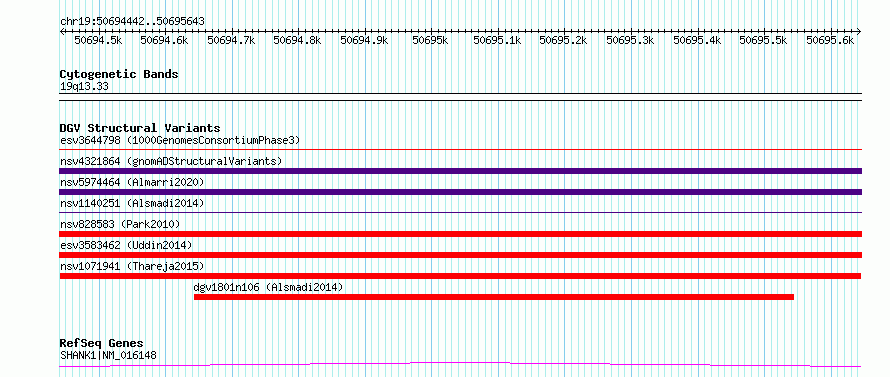Select the DGV Structural Variants track title

tap(140, 128)
